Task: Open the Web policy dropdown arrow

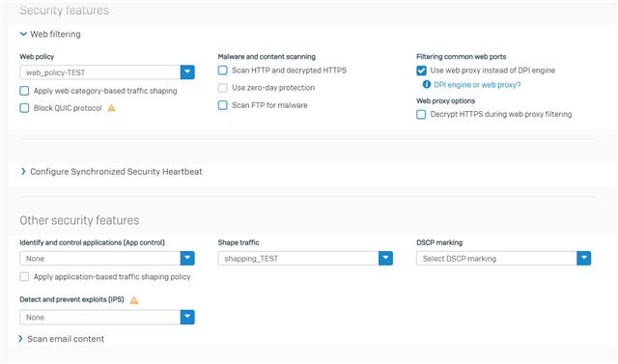Action: click(187, 72)
